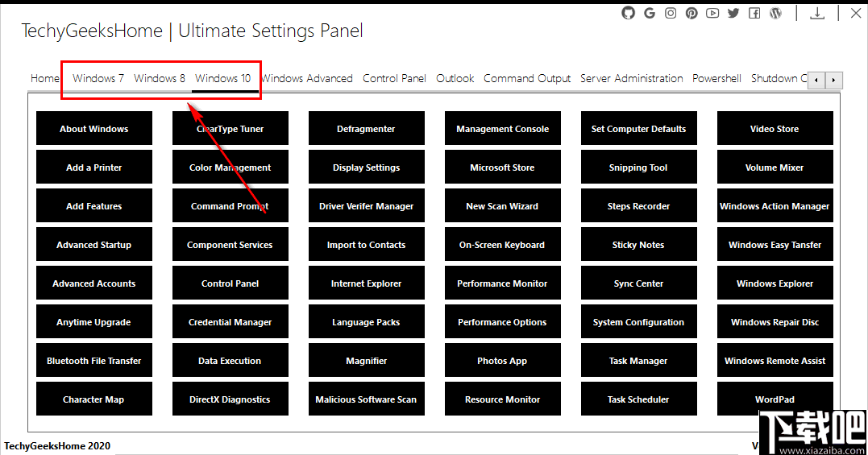Launch On-Screen Keyboard
Viewport: 868px width, 455px height.
tap(503, 244)
